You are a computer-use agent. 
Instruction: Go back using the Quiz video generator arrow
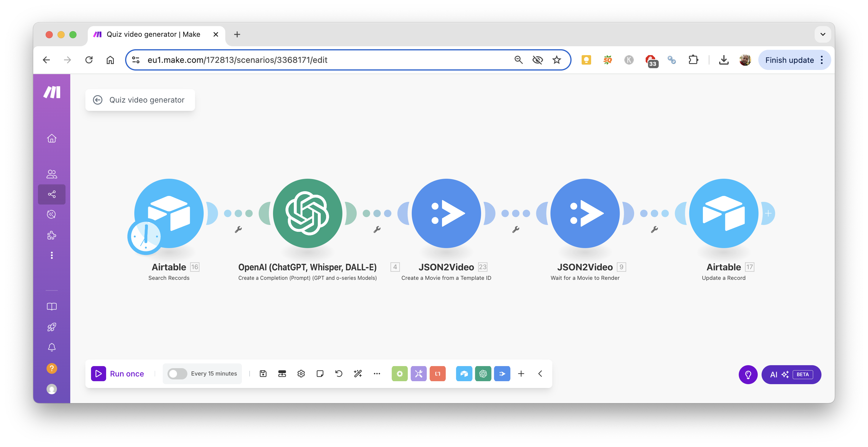coord(98,100)
